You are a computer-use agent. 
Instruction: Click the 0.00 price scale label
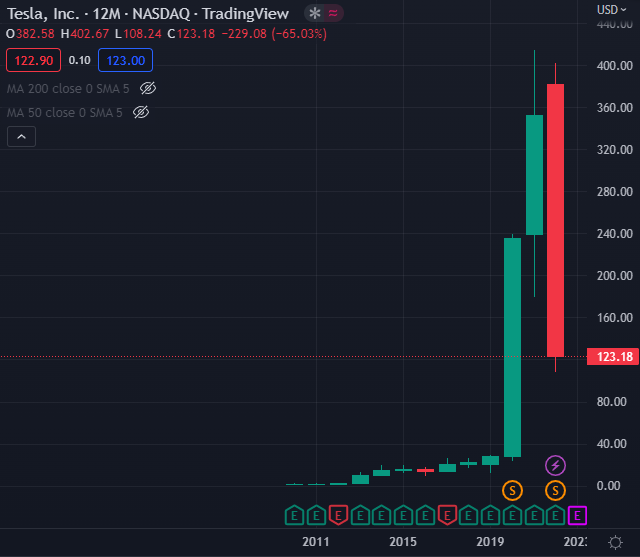[609, 486]
